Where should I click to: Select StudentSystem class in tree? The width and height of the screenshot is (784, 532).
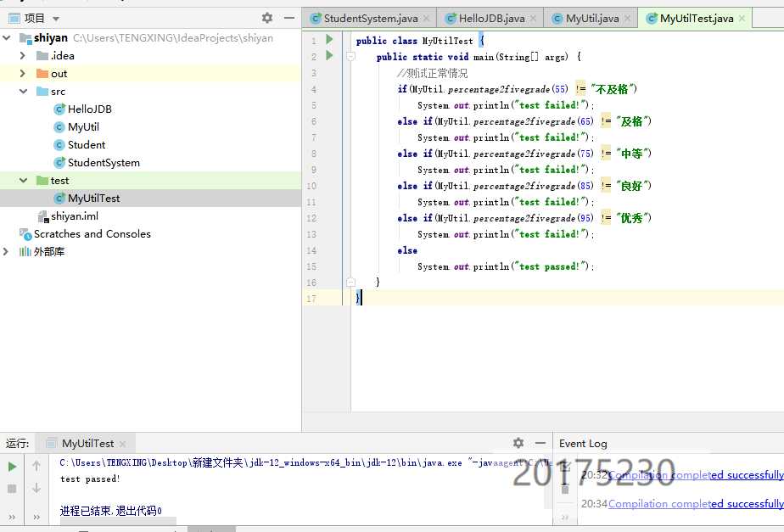tap(97, 163)
